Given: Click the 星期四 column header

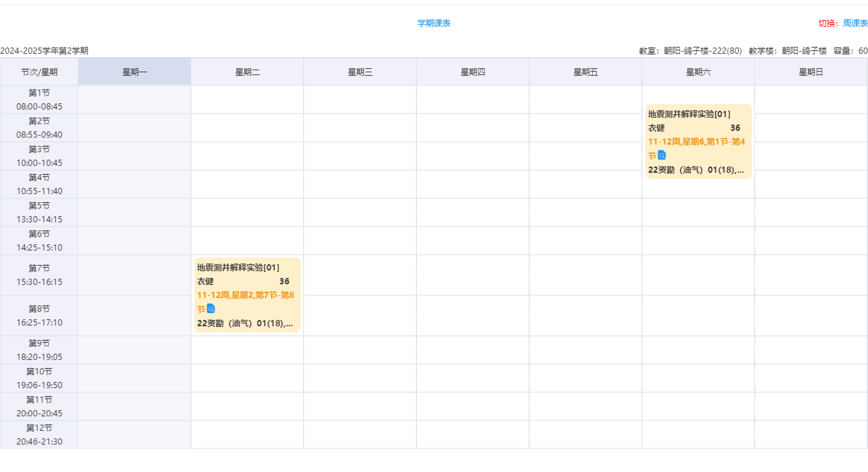Looking at the screenshot, I should coord(473,72).
